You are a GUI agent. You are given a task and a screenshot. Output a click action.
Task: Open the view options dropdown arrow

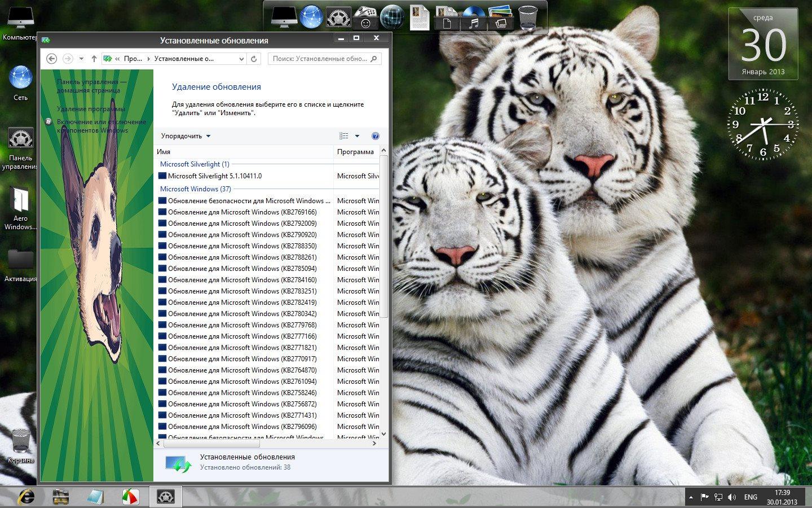click(357, 136)
